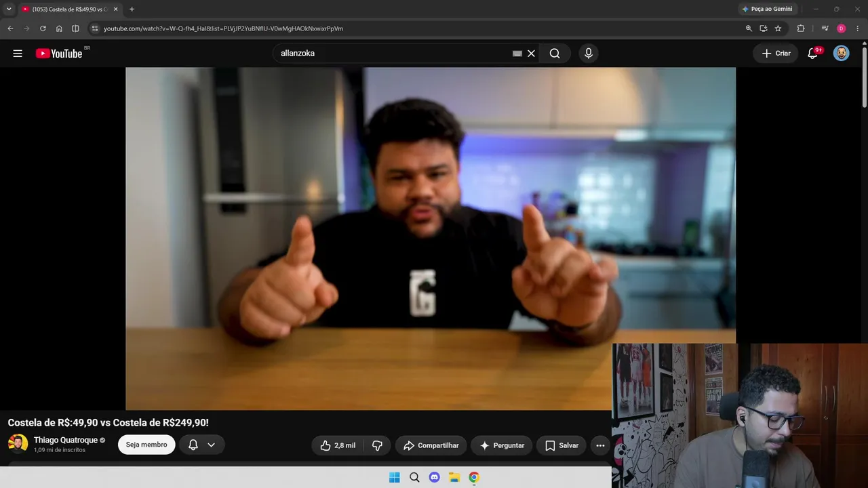Open Google Chrome from the taskbar
868x488 pixels.
[x=474, y=477]
